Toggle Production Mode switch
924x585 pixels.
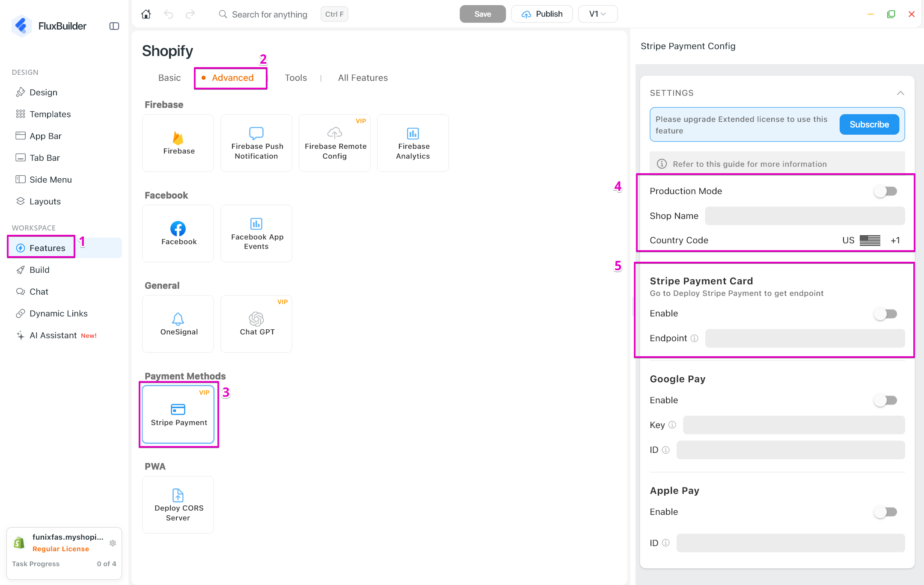[885, 191]
